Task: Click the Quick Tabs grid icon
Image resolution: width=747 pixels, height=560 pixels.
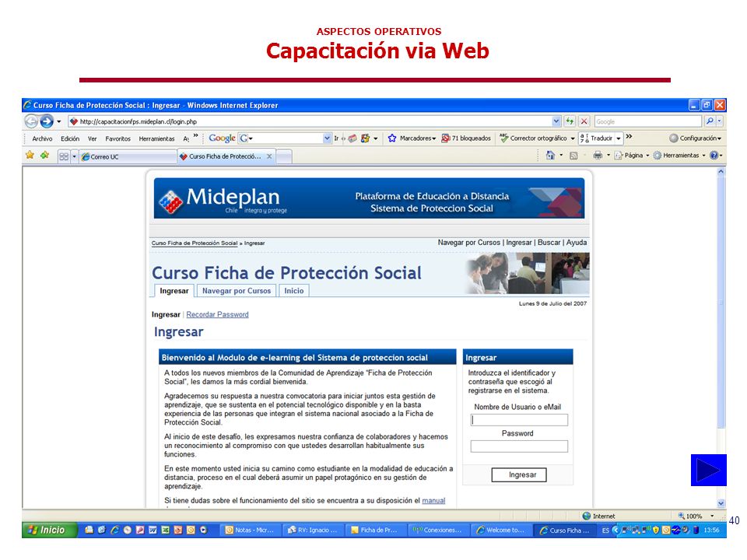Action: click(x=64, y=156)
